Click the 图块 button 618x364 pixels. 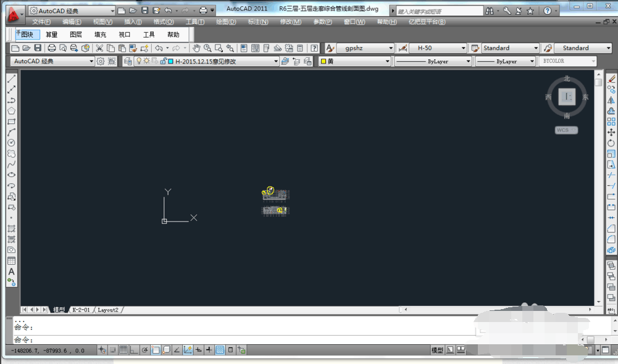pos(27,35)
